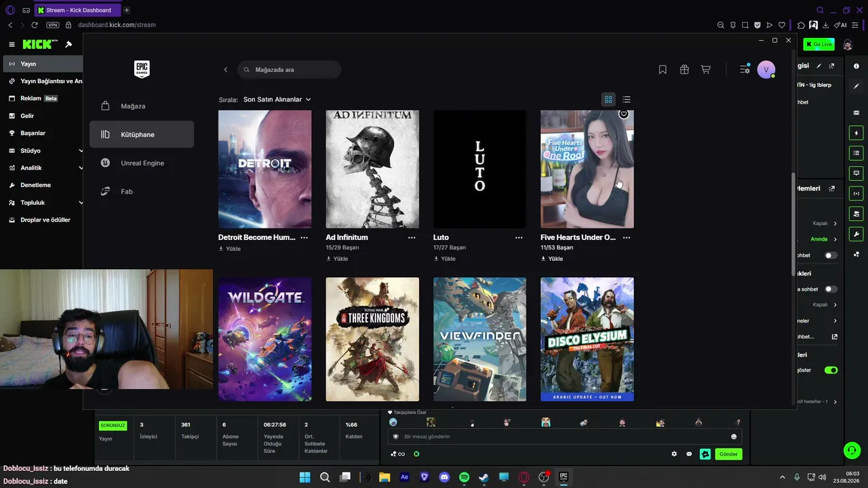Screen dimensions: 868x488
Task: Open the Disco Elysium game thumbnail
Action: point(587,339)
